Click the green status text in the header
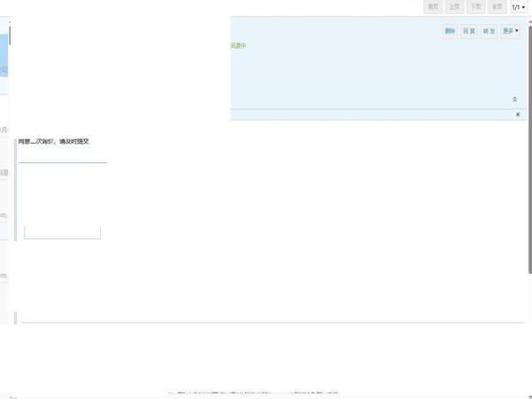 238,45
